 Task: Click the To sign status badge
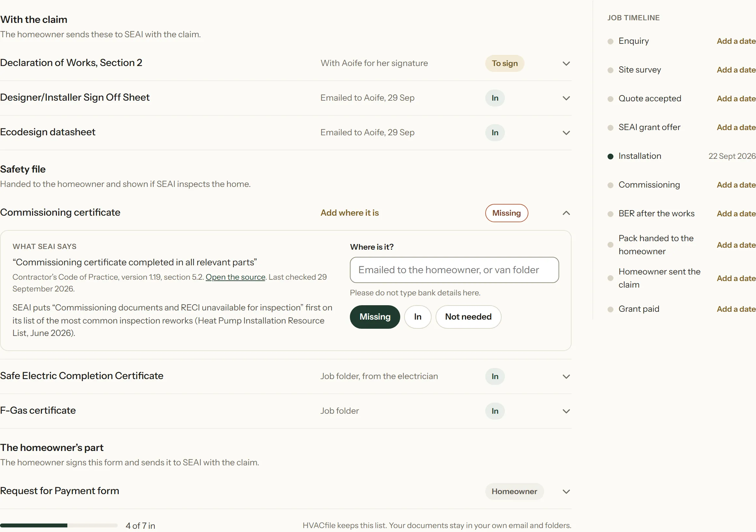505,63
